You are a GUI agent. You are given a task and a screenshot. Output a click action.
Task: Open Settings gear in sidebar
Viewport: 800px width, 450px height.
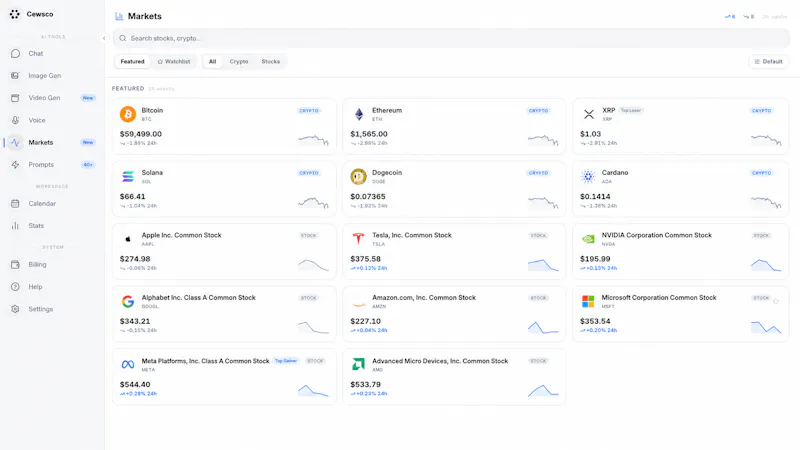click(x=51, y=309)
